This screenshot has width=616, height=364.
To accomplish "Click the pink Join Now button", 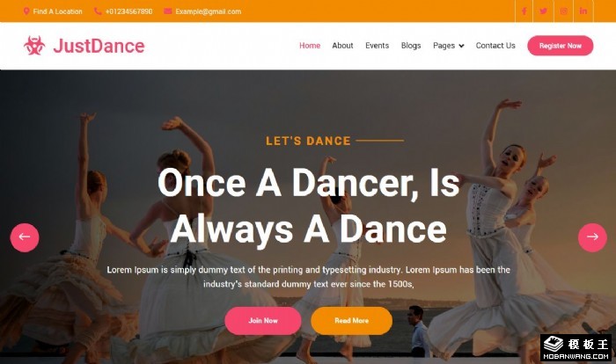I will [x=263, y=320].
